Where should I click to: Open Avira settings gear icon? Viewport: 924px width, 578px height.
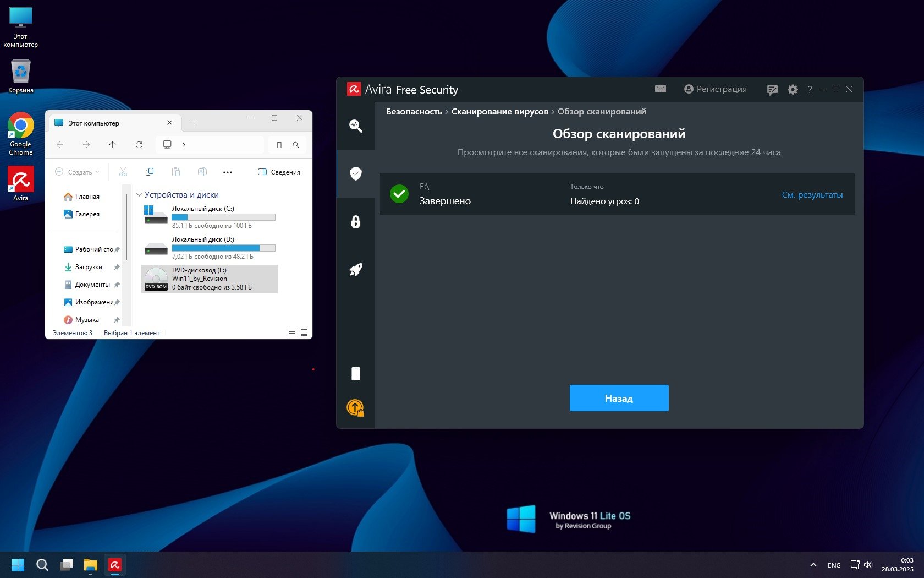tap(793, 90)
